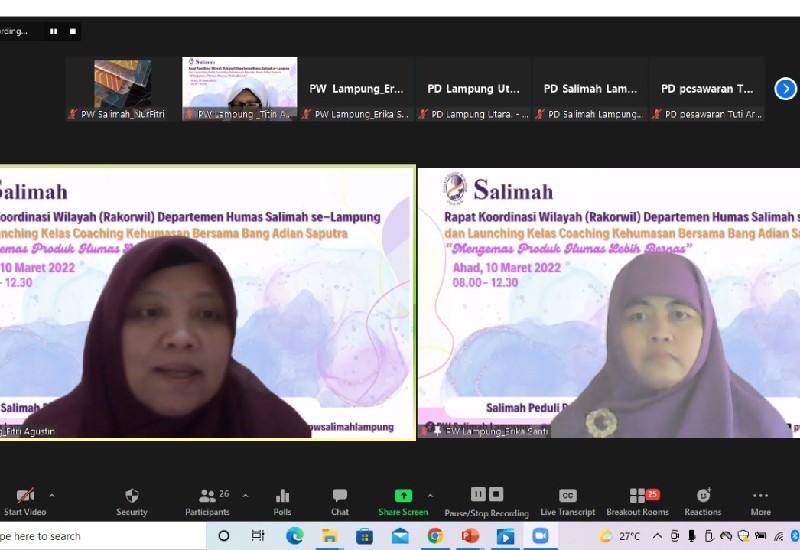Viewport: 800px width, 550px height.
Task: Select the PD Salimah Lampung participant tile
Action: point(590,89)
